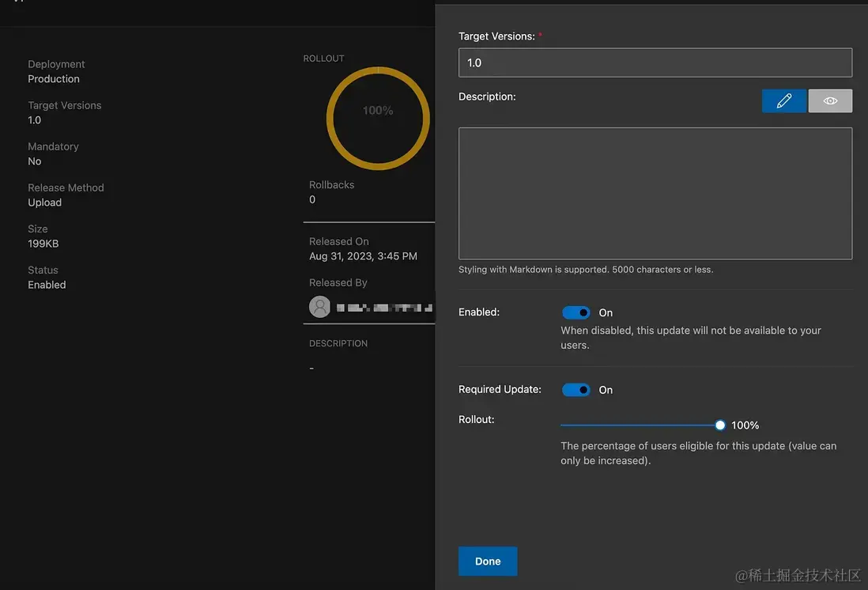Click the 100% rollout ring chart
Screen dimensions: 868x590
coord(378,118)
